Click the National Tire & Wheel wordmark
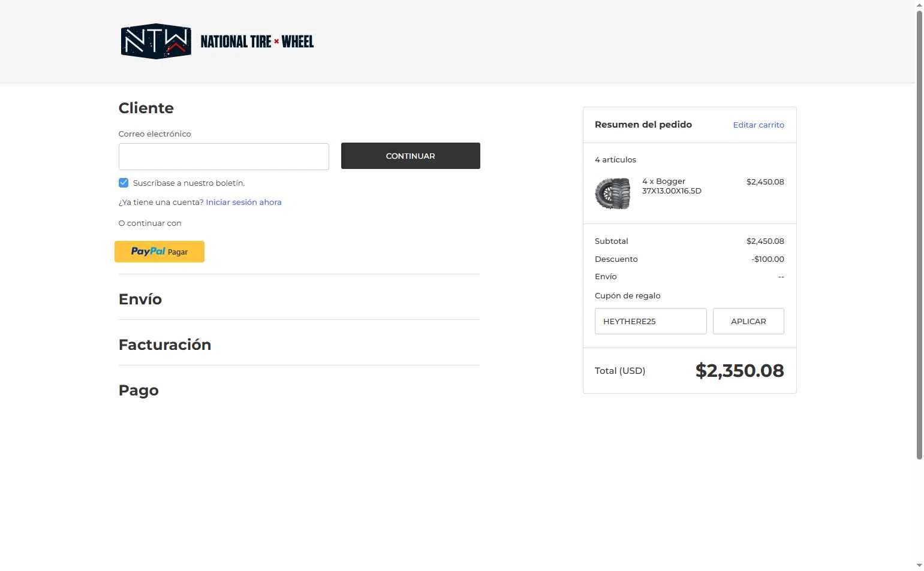 coord(257,41)
